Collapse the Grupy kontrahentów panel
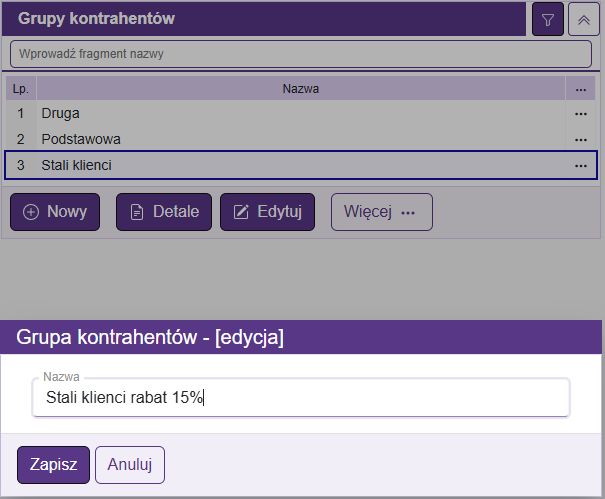 [x=583, y=19]
